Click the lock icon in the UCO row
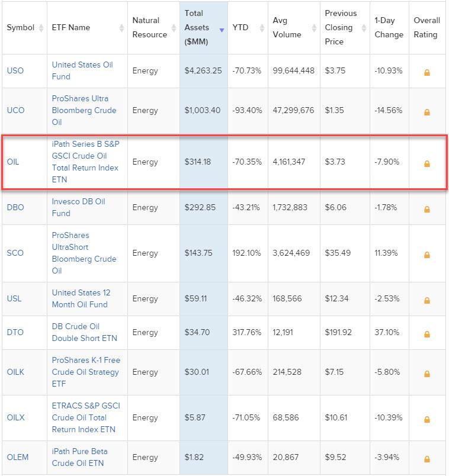 coord(426,112)
